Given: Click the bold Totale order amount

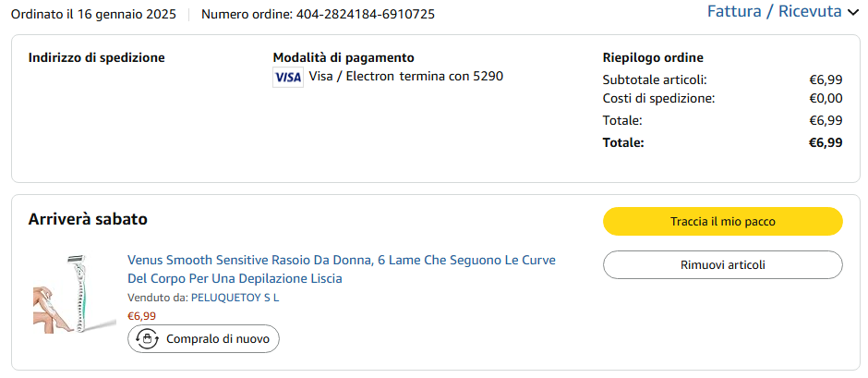Looking at the screenshot, I should point(826,142).
